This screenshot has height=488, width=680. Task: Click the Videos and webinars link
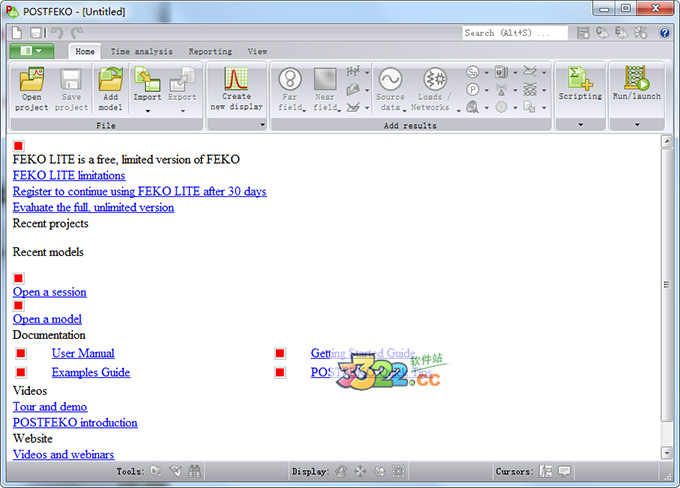tap(63, 454)
